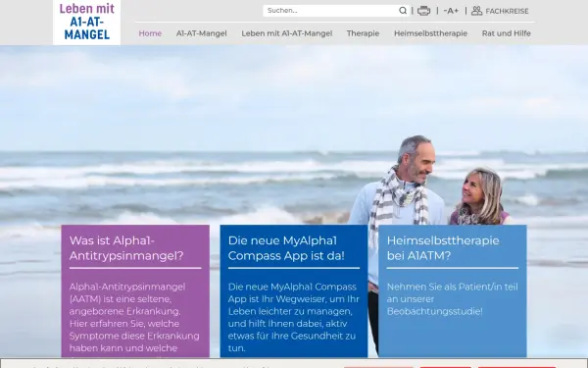Screen dimensions: 588x368
Task: Decrease font size with the minus sign
Action: pos(445,11)
